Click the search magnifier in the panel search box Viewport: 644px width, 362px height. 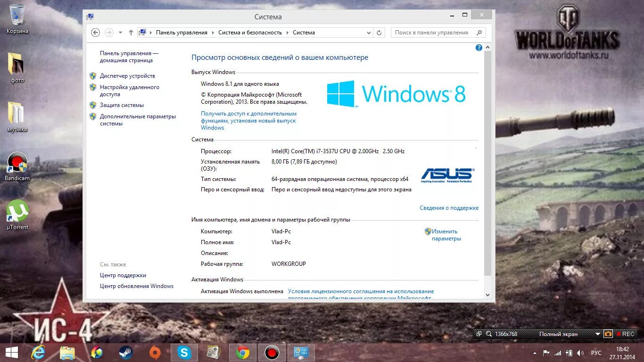(479, 33)
